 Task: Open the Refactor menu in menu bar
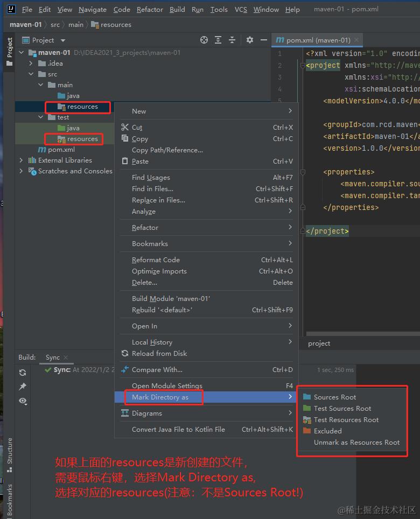(150, 10)
